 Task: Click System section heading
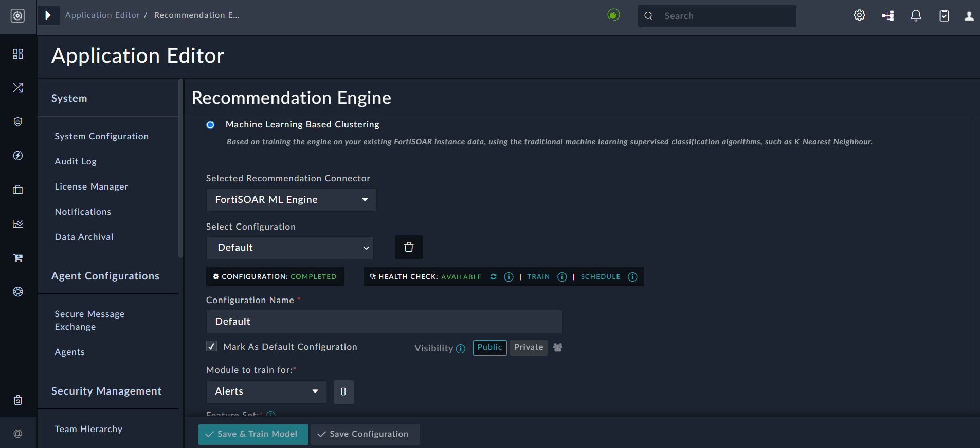[x=69, y=98]
